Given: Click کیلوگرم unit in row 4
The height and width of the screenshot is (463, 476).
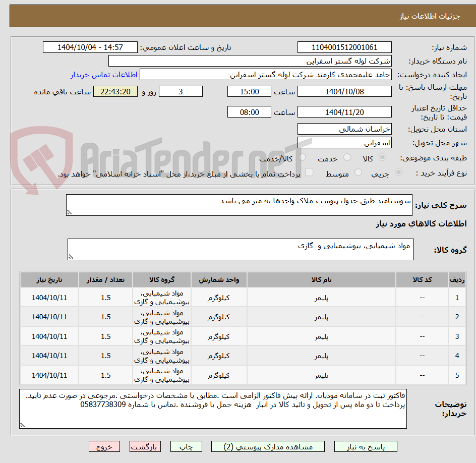Looking at the screenshot, I should pyautogui.click(x=219, y=356).
